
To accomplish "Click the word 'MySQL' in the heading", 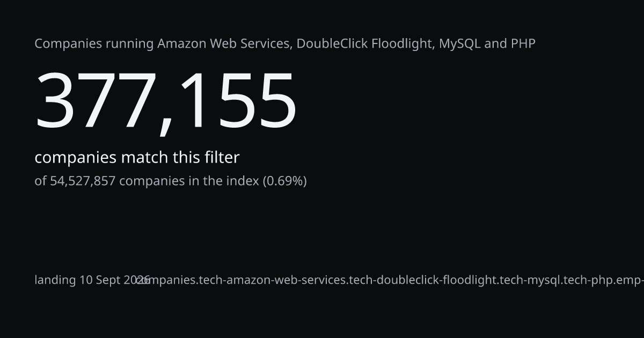I will (460, 44).
